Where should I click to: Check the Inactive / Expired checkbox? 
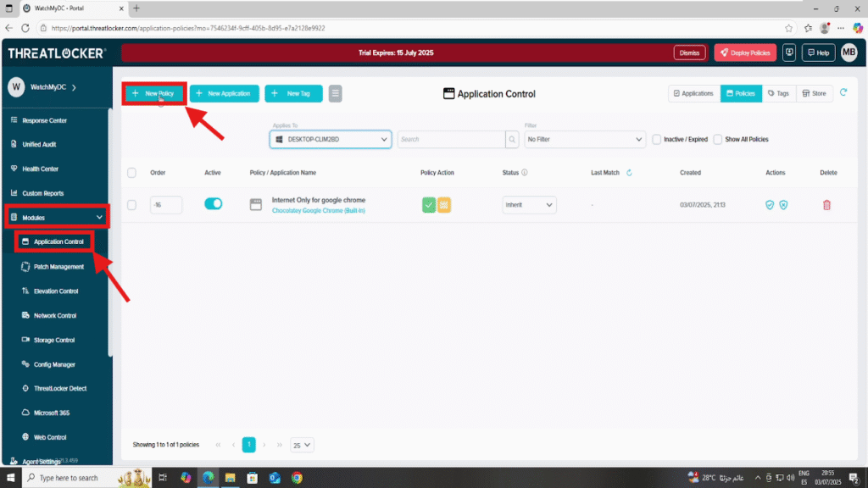(657, 140)
